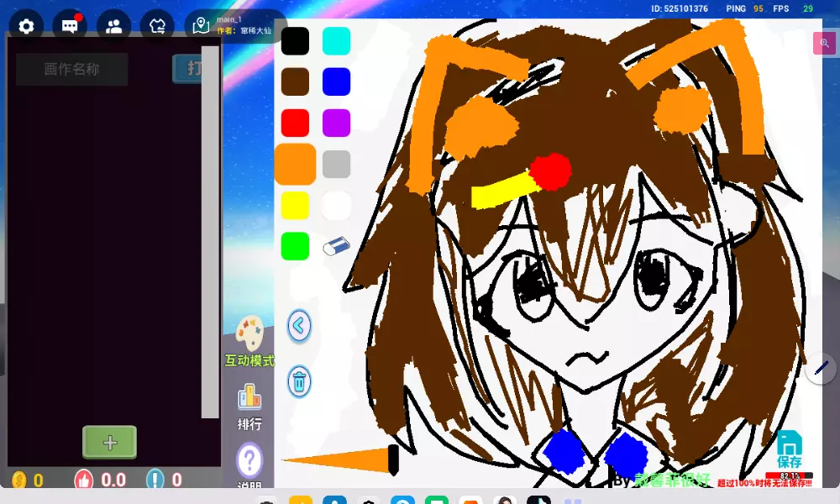Pick the gray color swatch

337,164
